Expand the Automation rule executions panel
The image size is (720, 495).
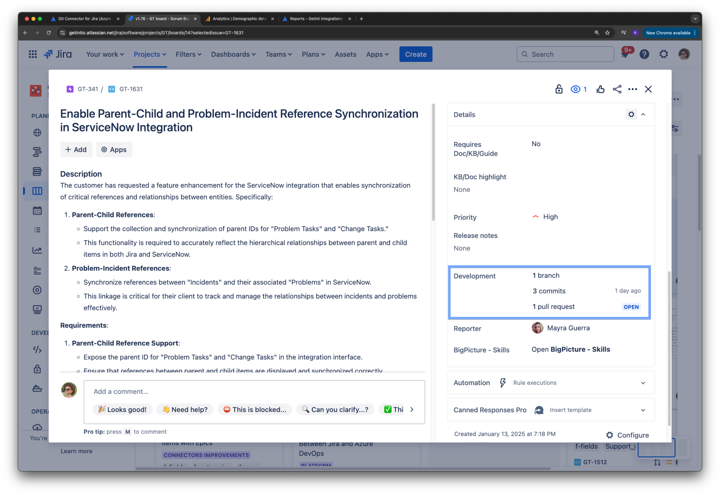643,383
